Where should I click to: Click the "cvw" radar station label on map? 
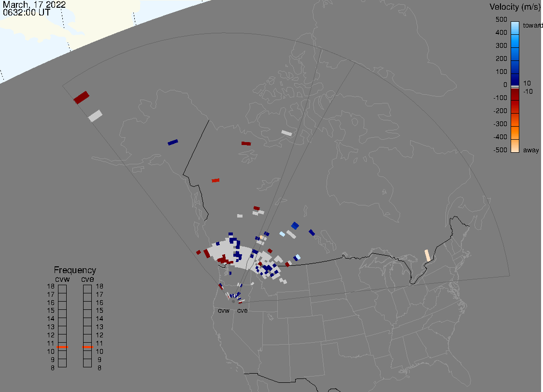point(224,311)
